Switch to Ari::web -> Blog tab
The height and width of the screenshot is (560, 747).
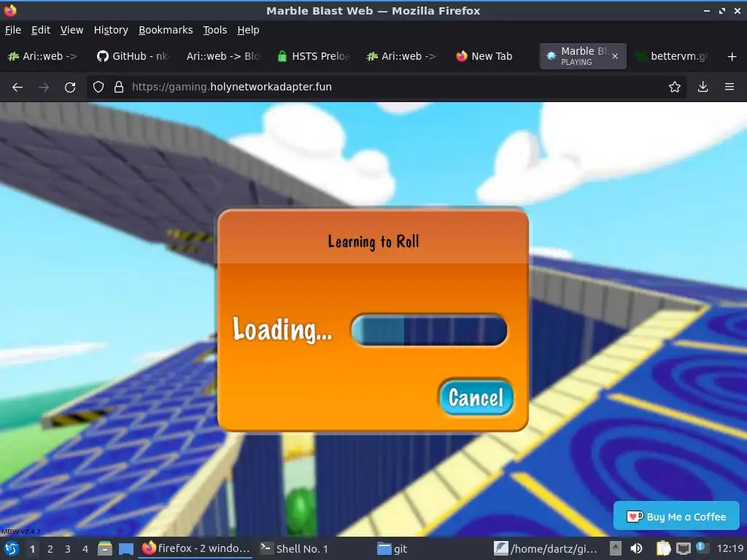coord(223,56)
